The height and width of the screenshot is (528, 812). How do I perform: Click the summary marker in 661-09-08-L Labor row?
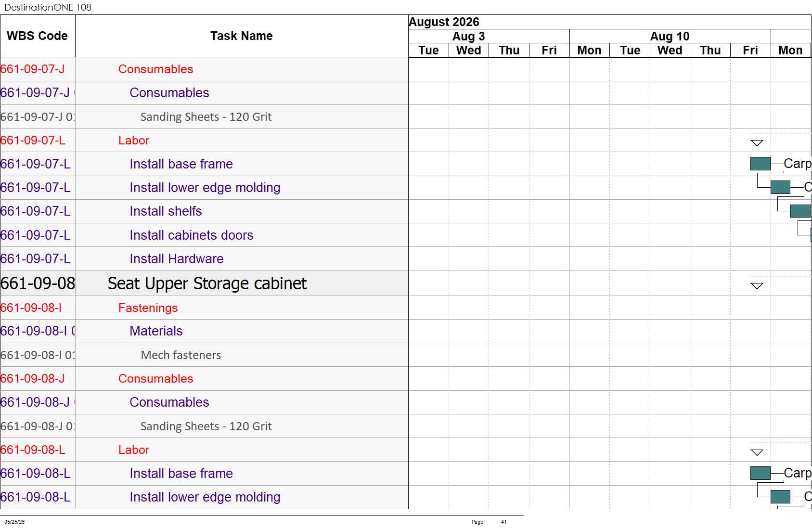tap(757, 452)
